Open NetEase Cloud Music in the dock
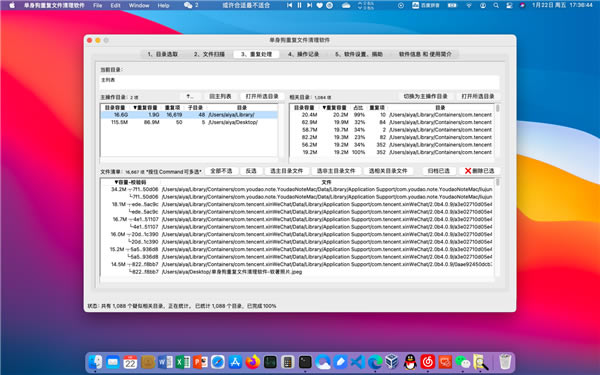This screenshot has height=375, width=600. pyautogui.click(x=427, y=362)
